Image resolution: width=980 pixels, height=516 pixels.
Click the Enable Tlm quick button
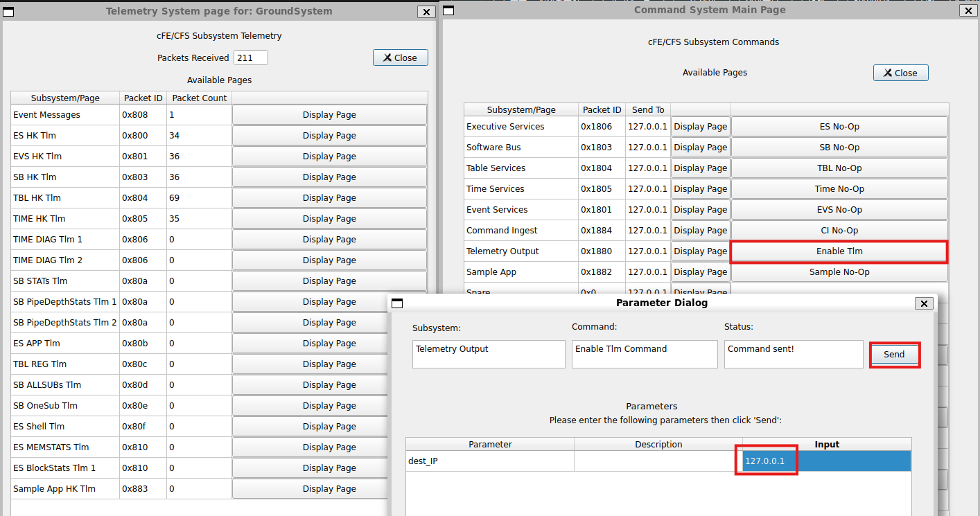click(839, 251)
